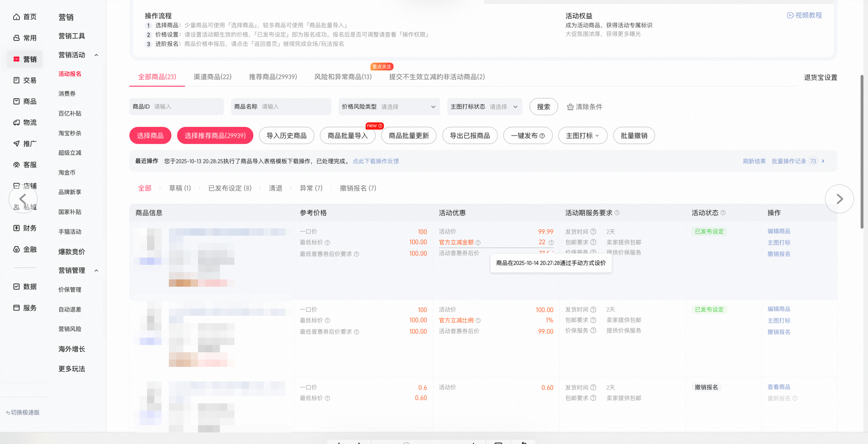Viewport: 868px width, 444px height.
Task: Switch to the 推荐商品(29939) tab
Action: [x=273, y=77]
